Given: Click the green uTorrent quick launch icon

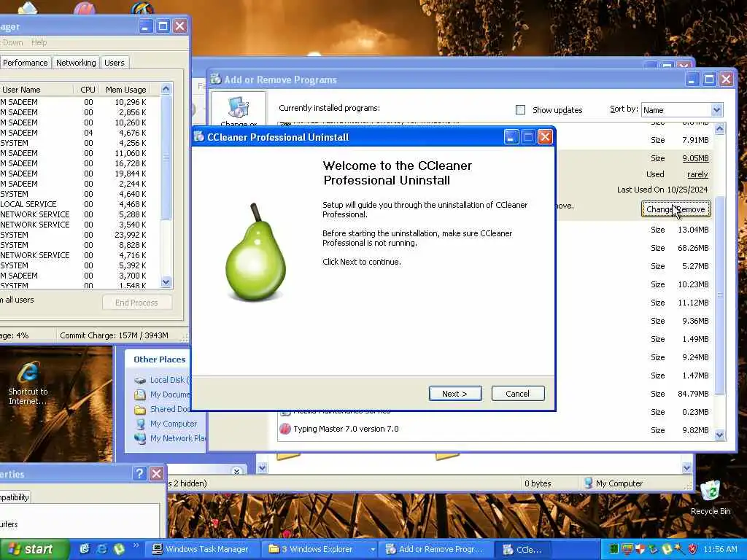Looking at the screenshot, I should 118,549.
